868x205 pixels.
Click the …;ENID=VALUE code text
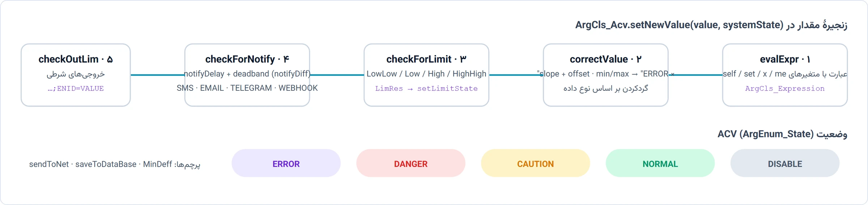coord(76,89)
